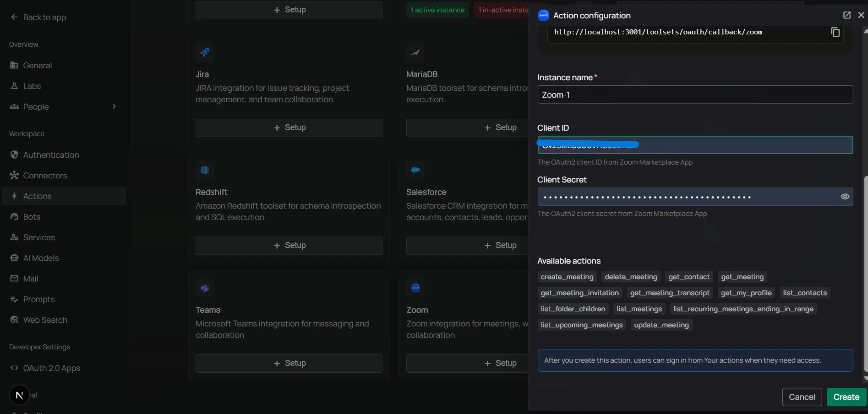
Task: Click the list_recurring_meetings_ending_in_range tag
Action: tap(743, 309)
